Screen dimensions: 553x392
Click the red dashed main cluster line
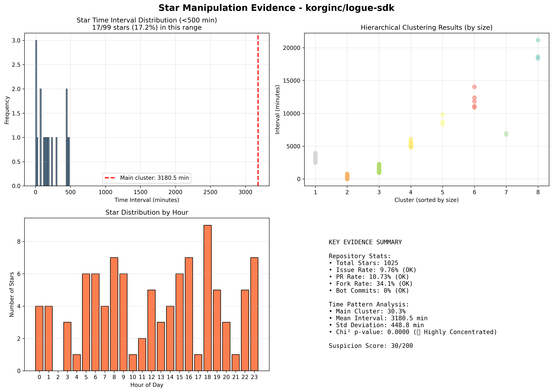(x=258, y=109)
